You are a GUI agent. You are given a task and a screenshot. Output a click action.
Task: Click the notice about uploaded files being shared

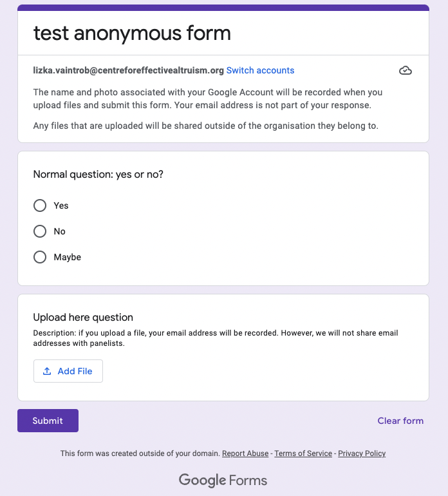click(x=205, y=126)
